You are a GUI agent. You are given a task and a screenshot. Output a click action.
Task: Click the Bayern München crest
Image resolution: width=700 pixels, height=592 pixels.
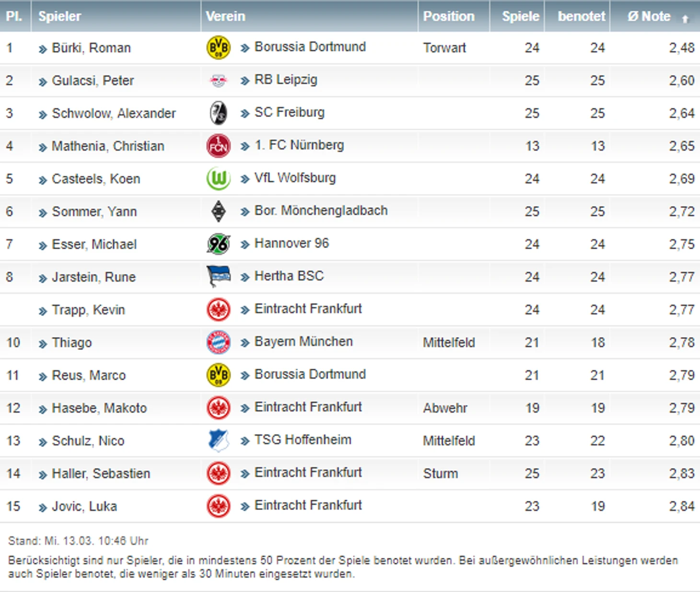pyautogui.click(x=218, y=342)
